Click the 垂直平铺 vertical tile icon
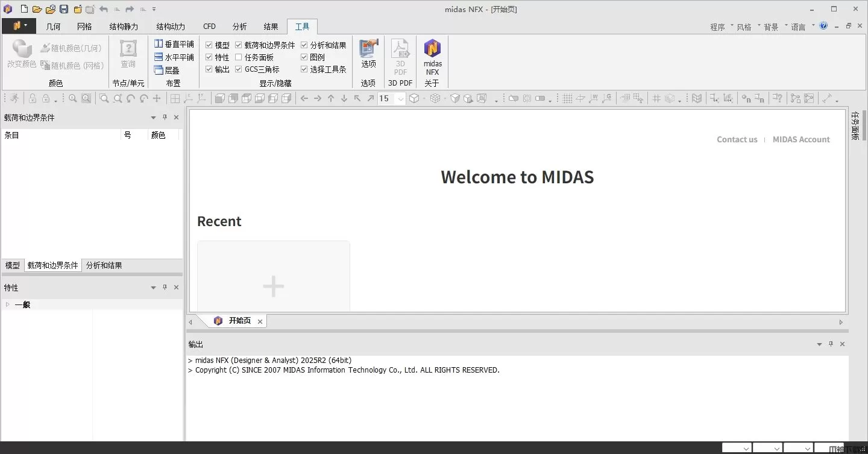The height and width of the screenshot is (454, 868). pos(174,45)
